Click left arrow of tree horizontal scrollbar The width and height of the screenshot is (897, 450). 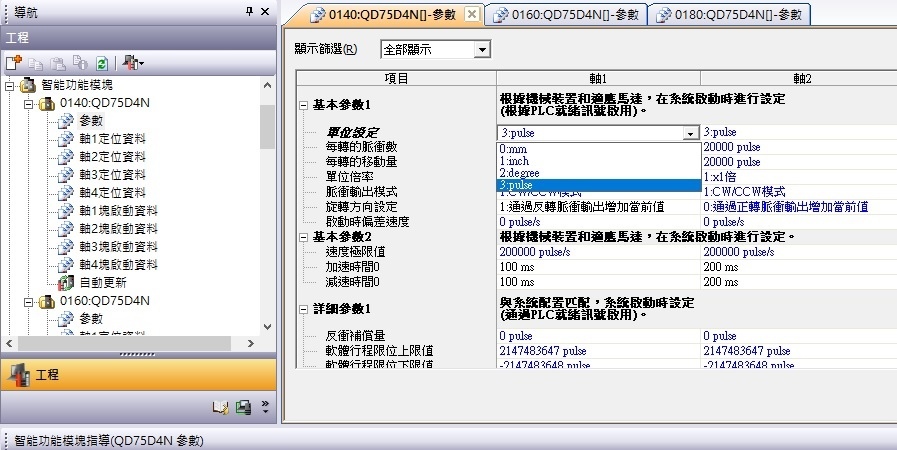(x=9, y=343)
